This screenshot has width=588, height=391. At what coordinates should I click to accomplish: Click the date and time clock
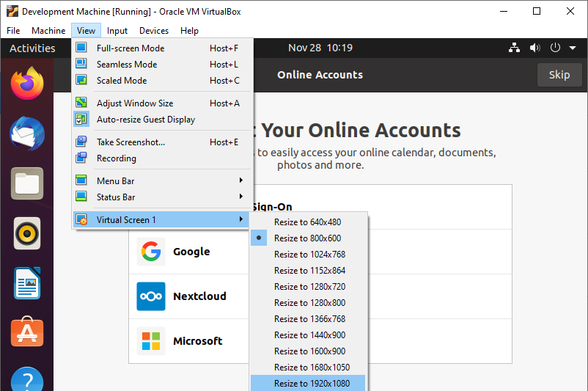[x=320, y=48]
